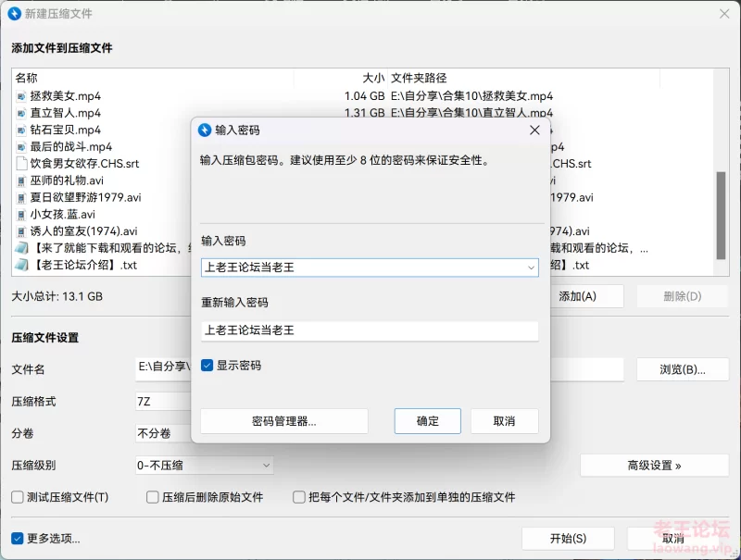Viewport: 741px width, 560px height.
Task: Click icon of 【来了就能下载和观看的论坛 file
Action: (x=21, y=248)
